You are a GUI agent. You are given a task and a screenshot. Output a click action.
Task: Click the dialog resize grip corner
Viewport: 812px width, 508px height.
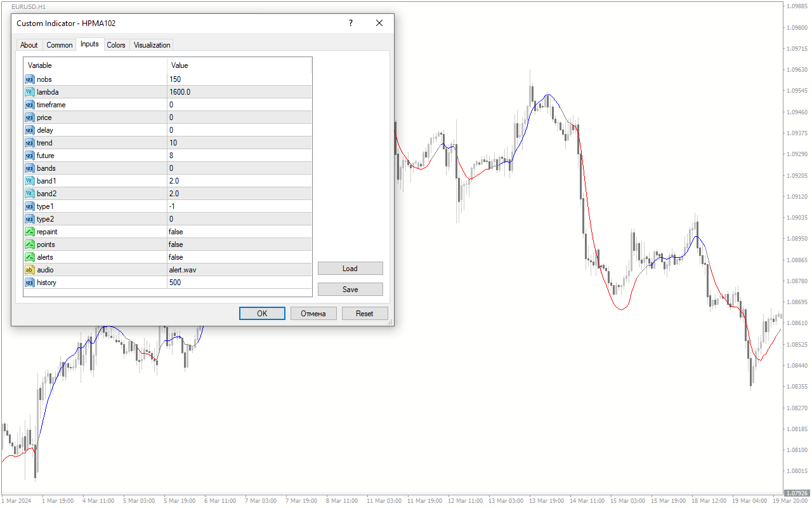(390, 323)
